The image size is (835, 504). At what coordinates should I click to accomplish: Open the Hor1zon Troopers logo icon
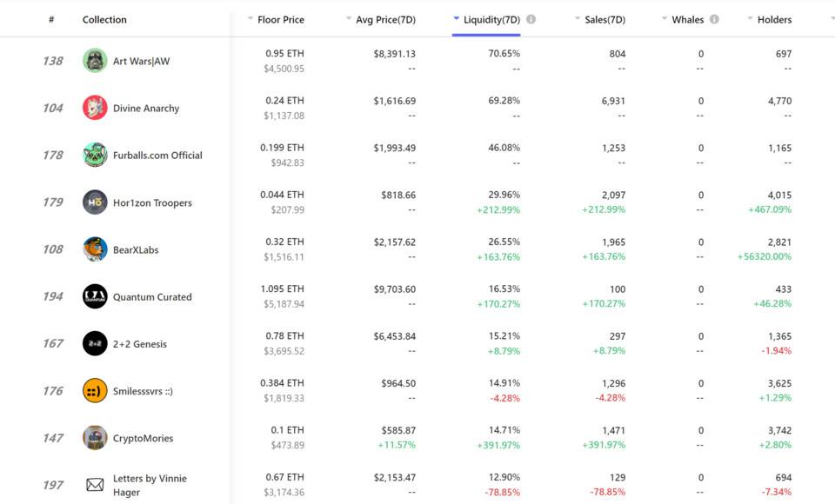pyautogui.click(x=95, y=202)
